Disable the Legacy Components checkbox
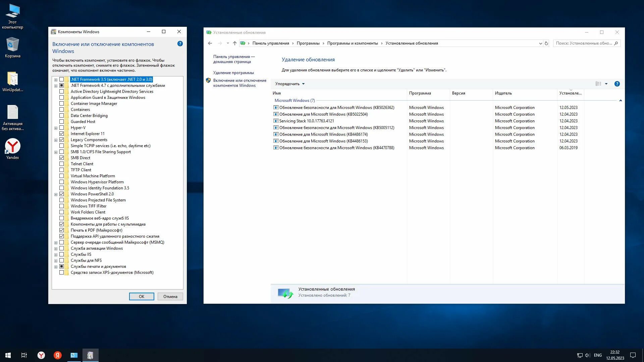644x362 pixels. [62, 139]
